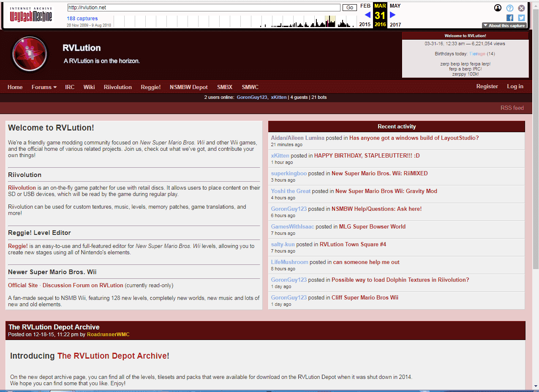Open the red Reggie! link in description

pos(18,246)
